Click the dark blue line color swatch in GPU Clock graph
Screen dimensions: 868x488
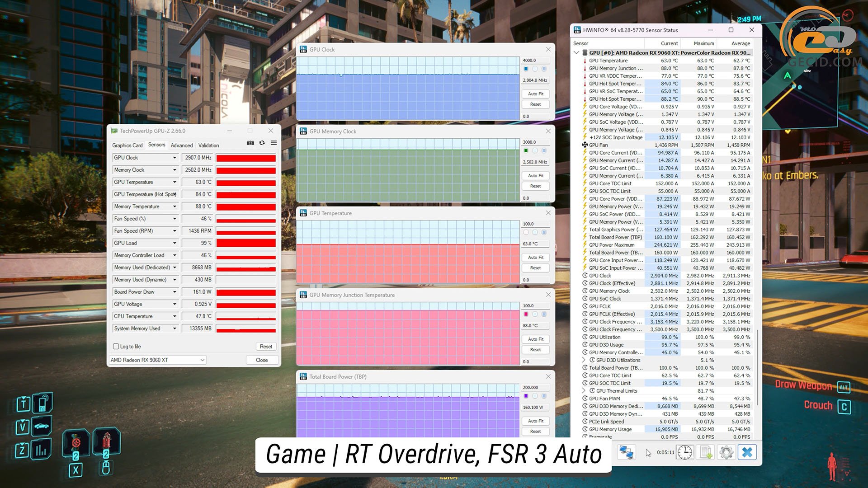click(x=526, y=69)
